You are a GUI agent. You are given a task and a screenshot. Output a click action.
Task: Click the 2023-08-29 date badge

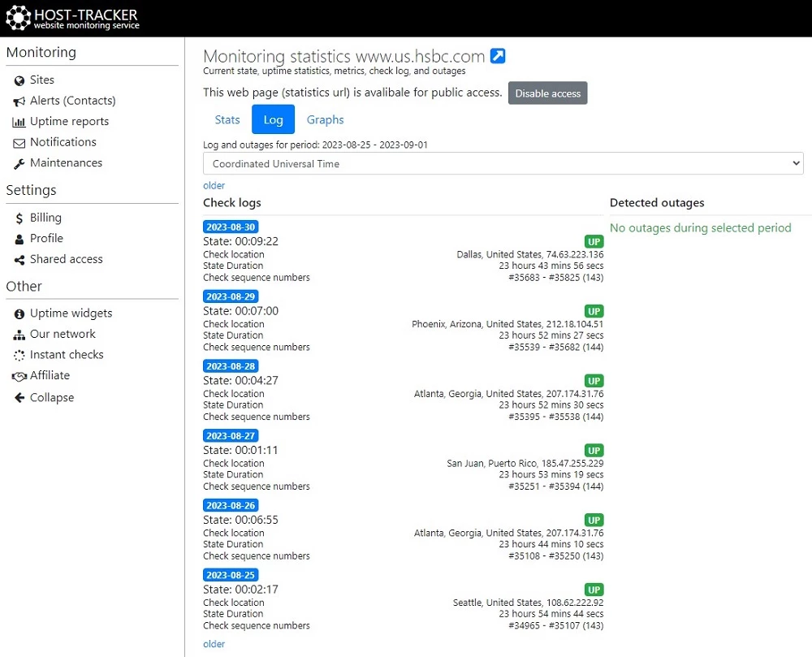pyautogui.click(x=231, y=296)
